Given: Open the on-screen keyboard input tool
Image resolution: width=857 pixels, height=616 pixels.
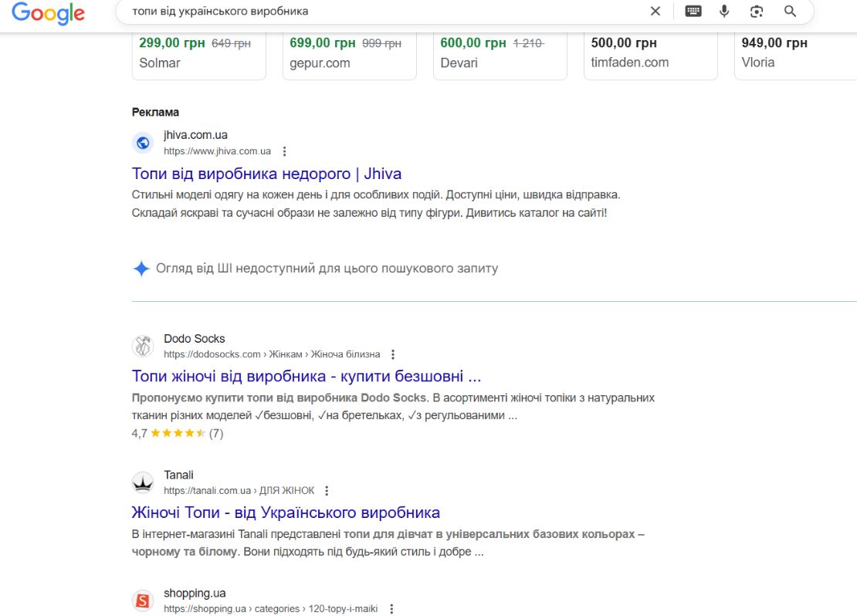Looking at the screenshot, I should click(693, 11).
